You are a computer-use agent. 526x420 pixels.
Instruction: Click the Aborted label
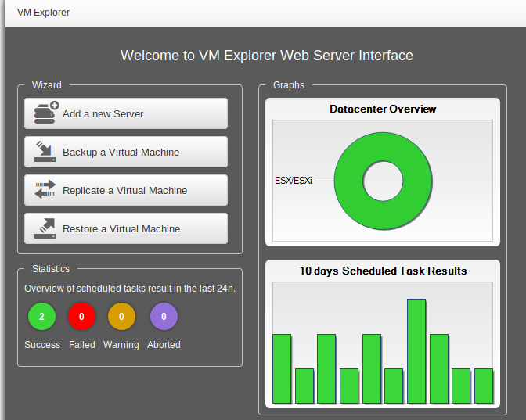tap(164, 345)
